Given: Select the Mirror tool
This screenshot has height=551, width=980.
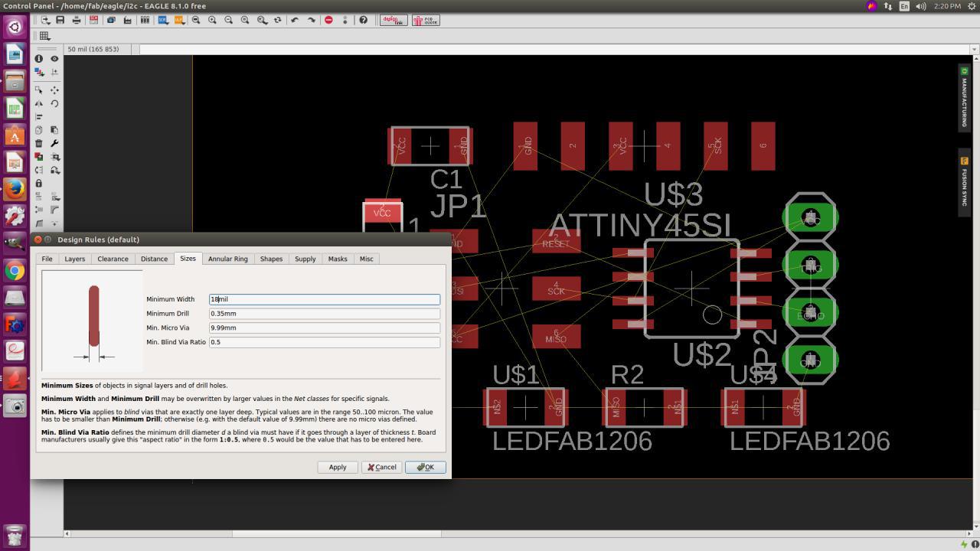Looking at the screenshot, I should pos(38,103).
